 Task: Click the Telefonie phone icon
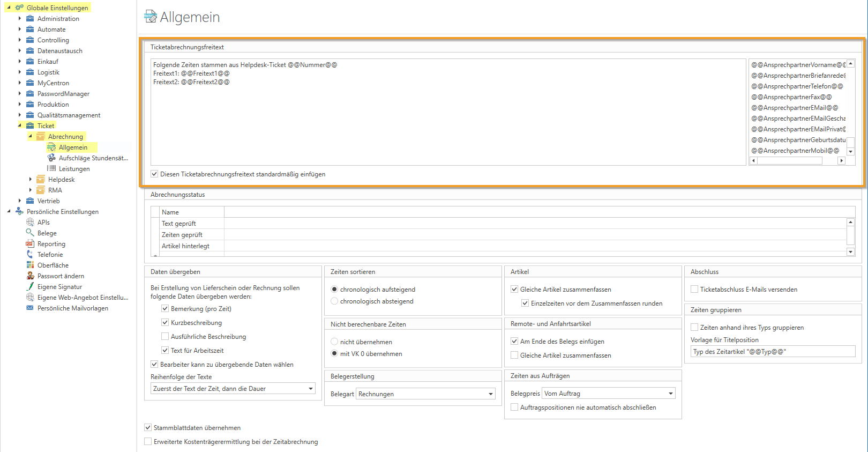click(x=30, y=255)
